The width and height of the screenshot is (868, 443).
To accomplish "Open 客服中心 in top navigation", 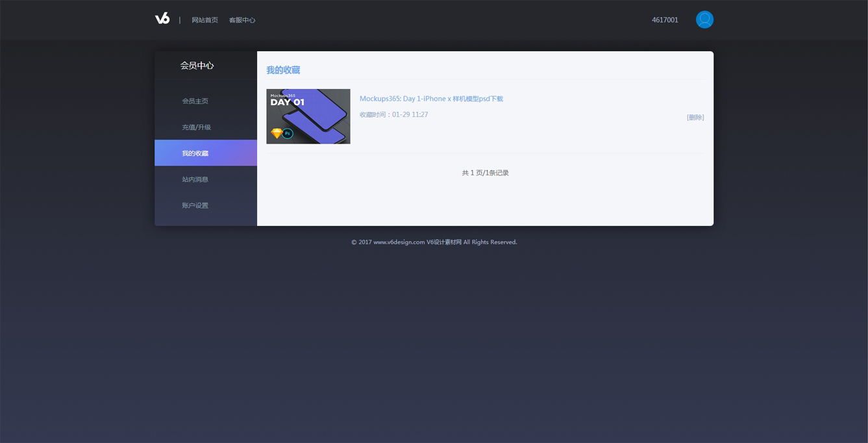I will pos(242,20).
